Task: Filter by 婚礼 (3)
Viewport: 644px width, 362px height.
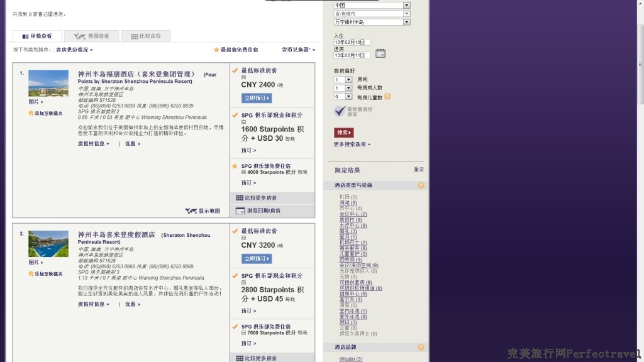Action: click(x=348, y=231)
